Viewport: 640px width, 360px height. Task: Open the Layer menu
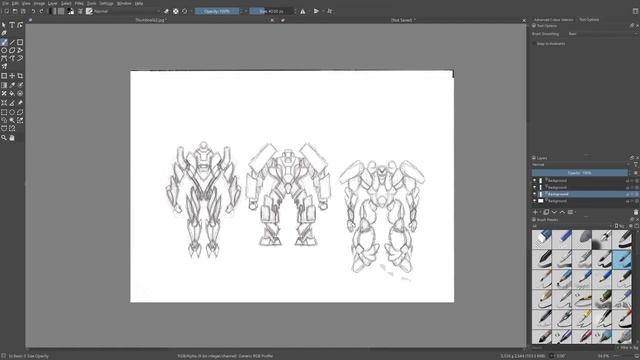(x=53, y=3)
